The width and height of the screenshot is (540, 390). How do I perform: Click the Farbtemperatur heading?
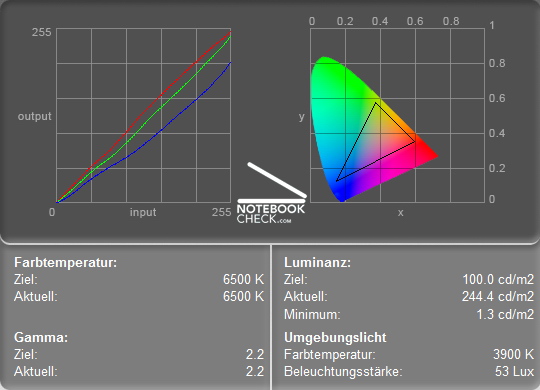65,263
